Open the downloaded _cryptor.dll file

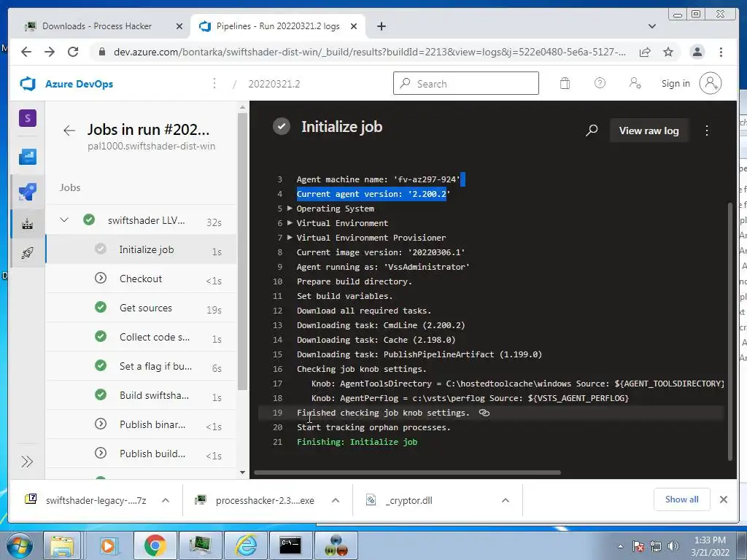(x=409, y=500)
